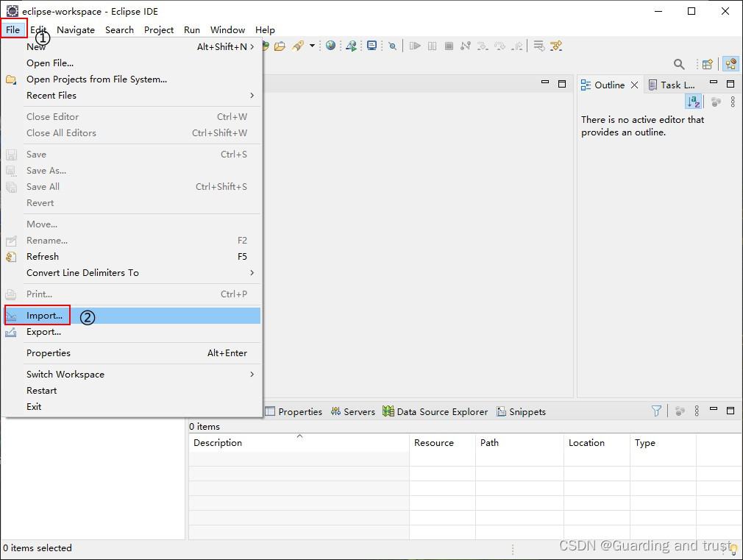
Task: Open the Help menu
Action: pos(265,29)
